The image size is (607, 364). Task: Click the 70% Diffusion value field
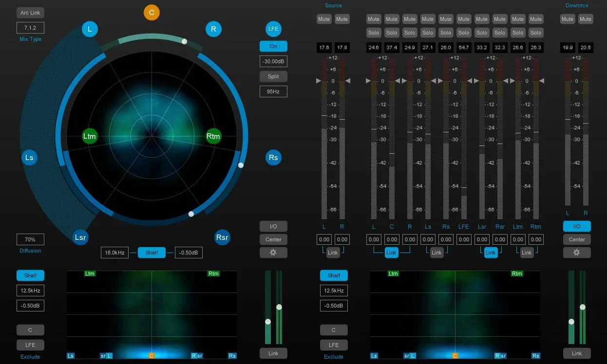click(30, 239)
